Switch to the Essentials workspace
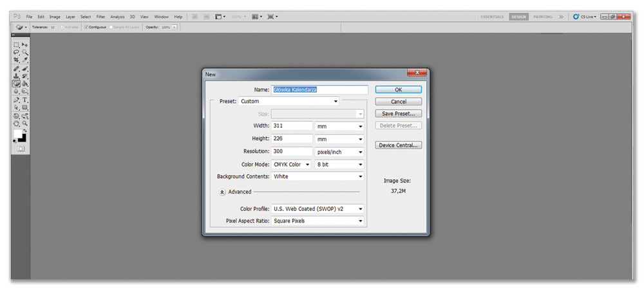Image resolution: width=644 pixels, height=294 pixels. (492, 17)
